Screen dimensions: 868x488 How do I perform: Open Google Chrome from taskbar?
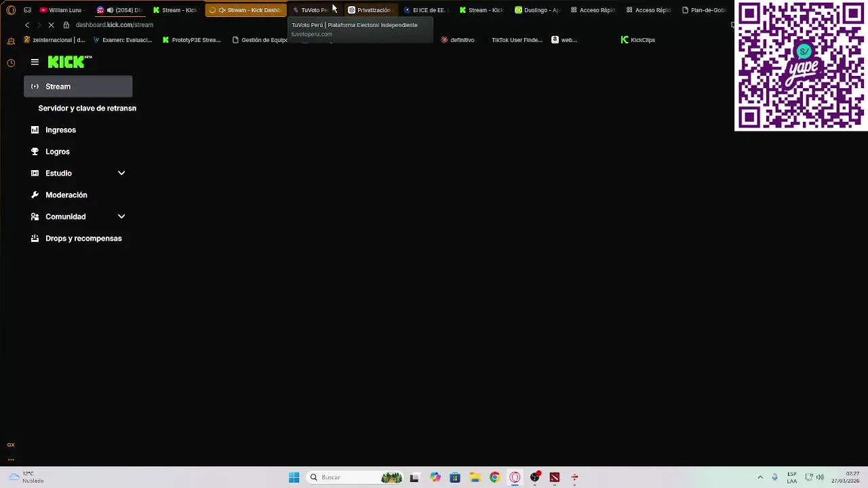click(x=494, y=477)
